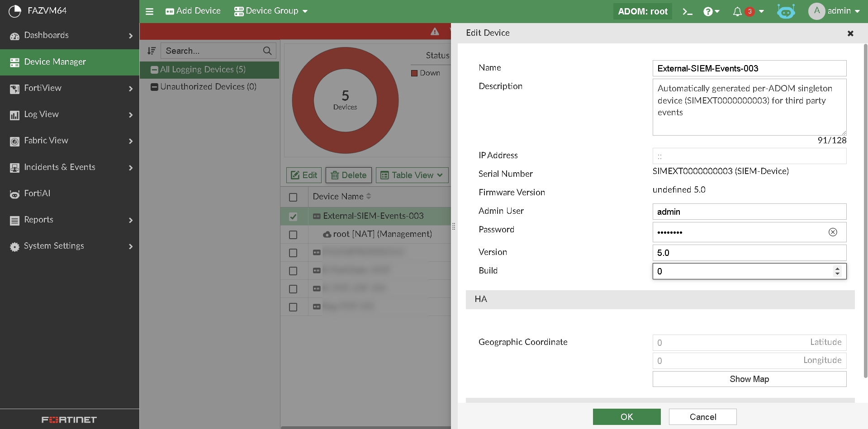
Task: Click the device Search input field
Action: tap(213, 51)
